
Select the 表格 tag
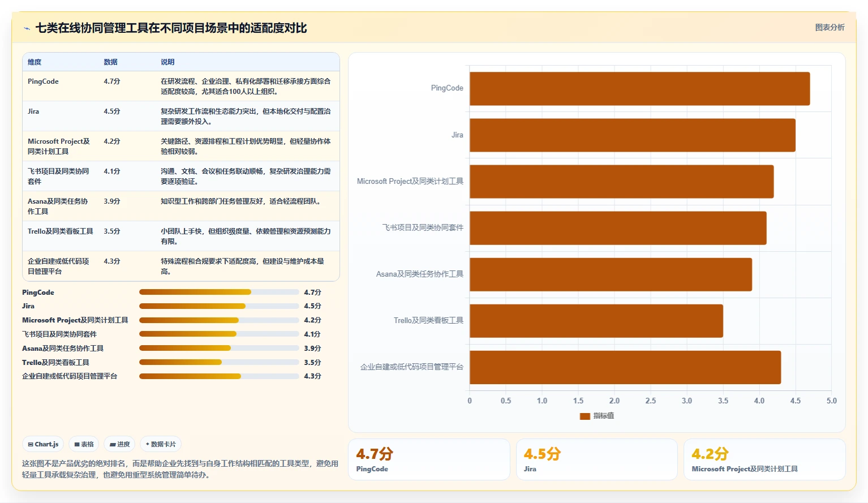point(84,444)
